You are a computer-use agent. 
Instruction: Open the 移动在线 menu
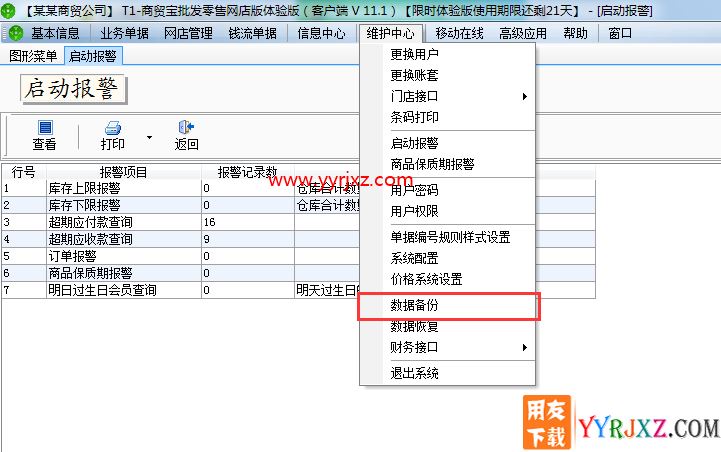click(459, 33)
